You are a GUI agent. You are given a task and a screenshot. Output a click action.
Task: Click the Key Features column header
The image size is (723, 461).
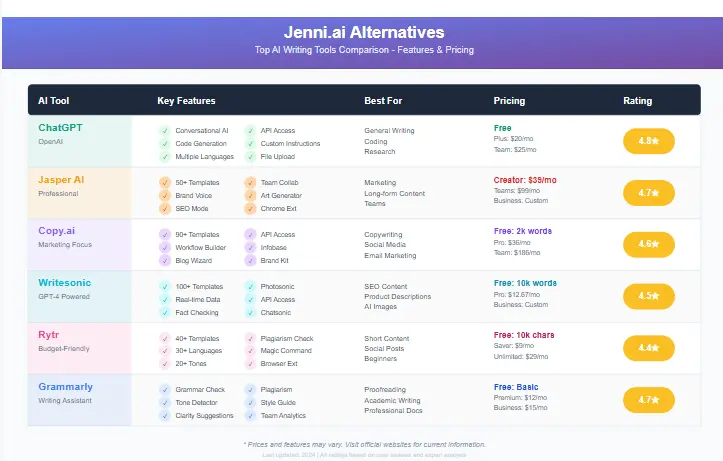pos(186,100)
